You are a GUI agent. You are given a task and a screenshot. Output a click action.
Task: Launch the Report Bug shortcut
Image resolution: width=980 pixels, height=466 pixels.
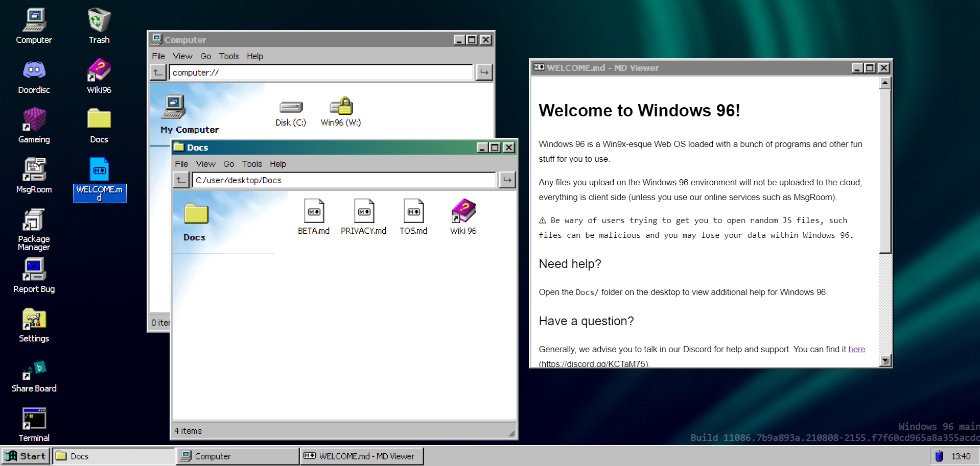(34, 275)
